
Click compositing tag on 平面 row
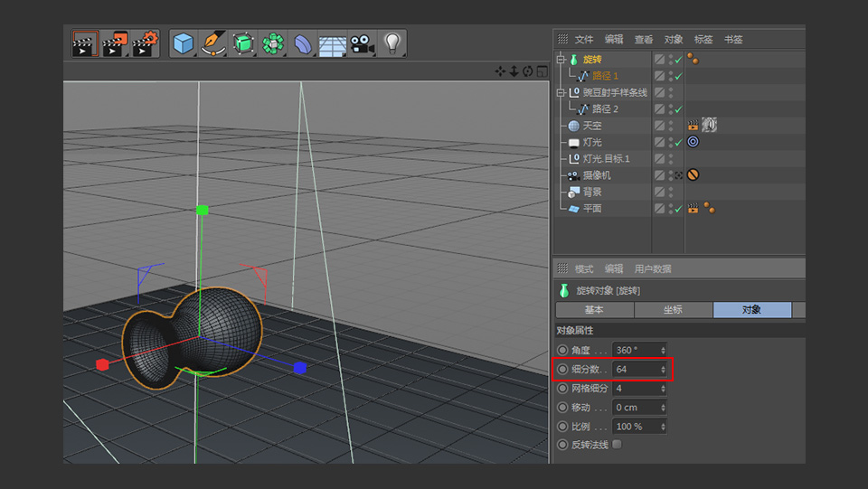point(693,209)
